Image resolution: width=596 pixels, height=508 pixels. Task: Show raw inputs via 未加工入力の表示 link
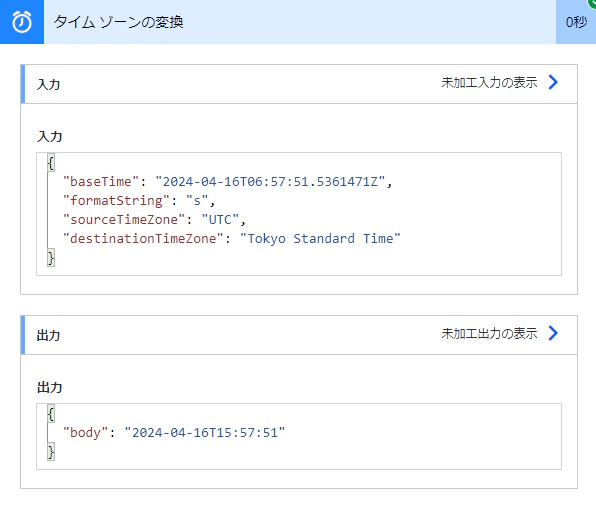(489, 82)
